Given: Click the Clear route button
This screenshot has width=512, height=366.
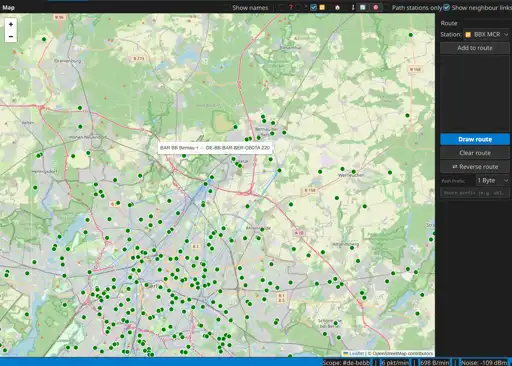Looking at the screenshot, I should pyautogui.click(x=475, y=153).
